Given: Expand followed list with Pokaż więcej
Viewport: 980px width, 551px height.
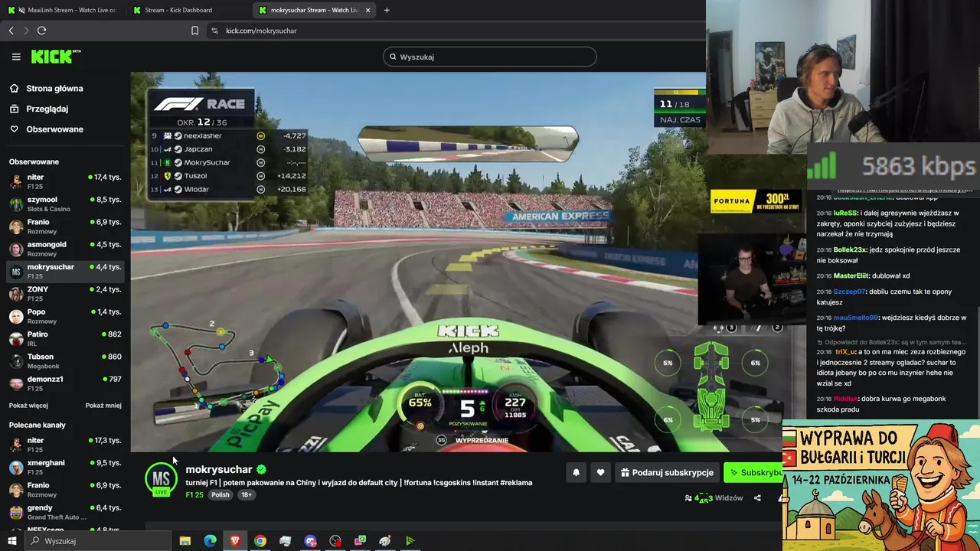Looking at the screenshot, I should 28,406.
